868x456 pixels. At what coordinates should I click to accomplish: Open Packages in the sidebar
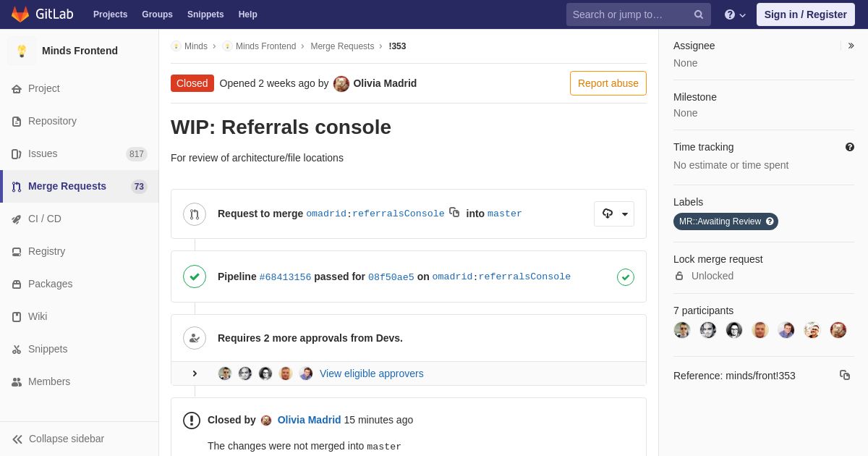[80, 284]
